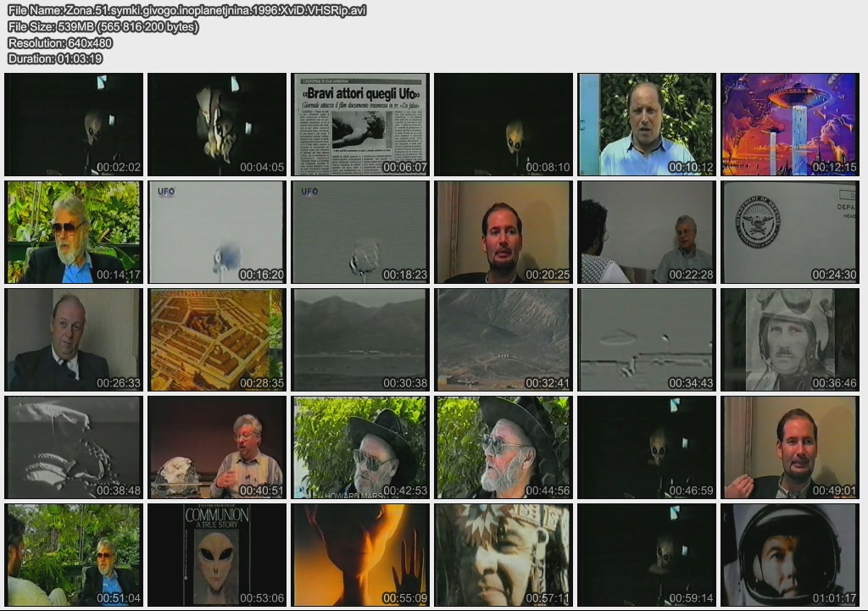Select the desert base thumbnail at 00:32:41
This screenshot has width=868, height=611.
(x=504, y=339)
